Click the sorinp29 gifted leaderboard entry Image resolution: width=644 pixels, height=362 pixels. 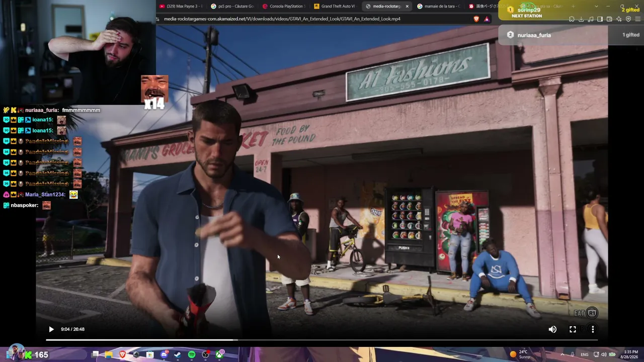[x=571, y=10]
